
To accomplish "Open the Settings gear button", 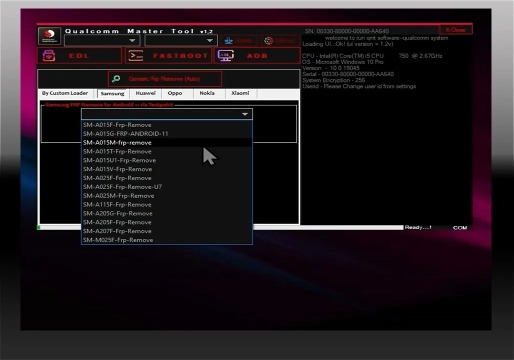I will (279, 41).
